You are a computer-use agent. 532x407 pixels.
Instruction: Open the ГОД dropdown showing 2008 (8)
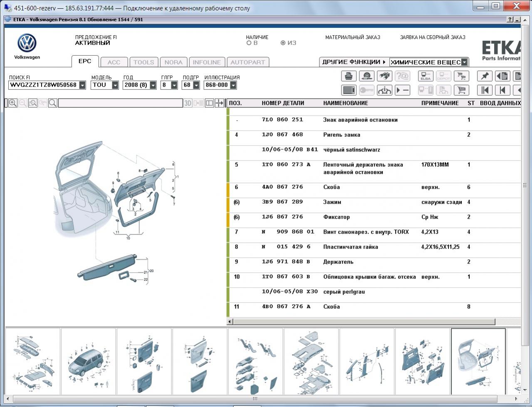point(153,85)
